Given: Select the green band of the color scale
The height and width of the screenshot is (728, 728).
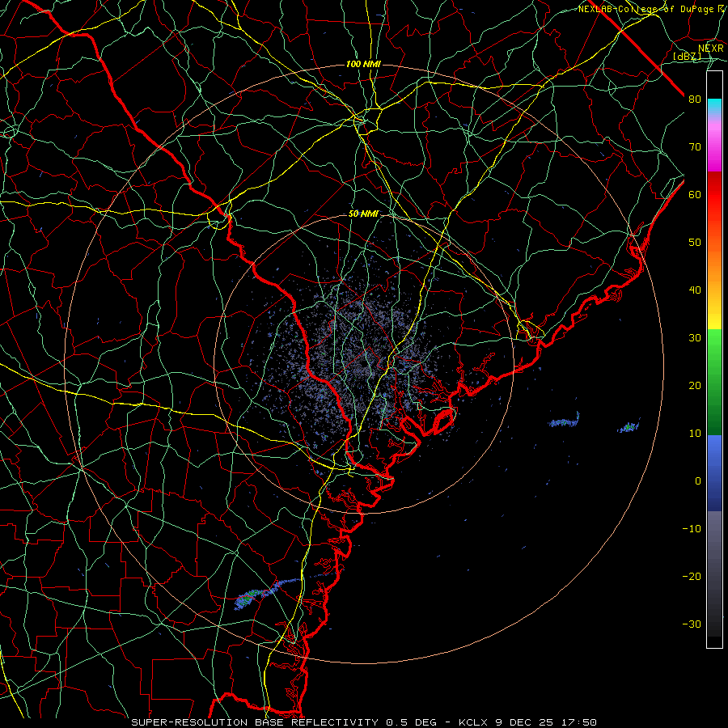Looking at the screenshot, I should point(714,382).
